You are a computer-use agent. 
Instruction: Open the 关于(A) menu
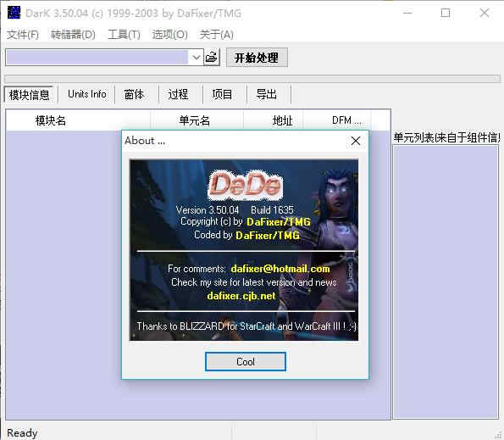[216, 35]
